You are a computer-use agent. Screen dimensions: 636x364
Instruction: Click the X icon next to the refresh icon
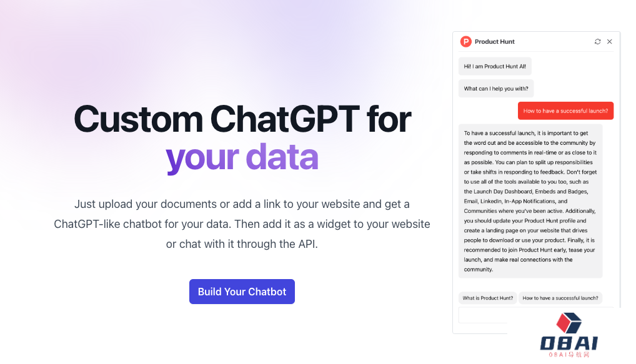click(610, 41)
